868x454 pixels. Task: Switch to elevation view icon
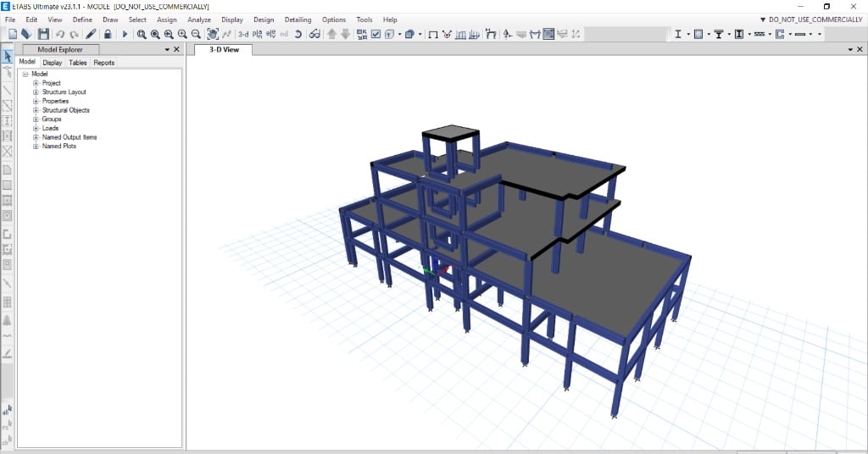tap(270, 34)
